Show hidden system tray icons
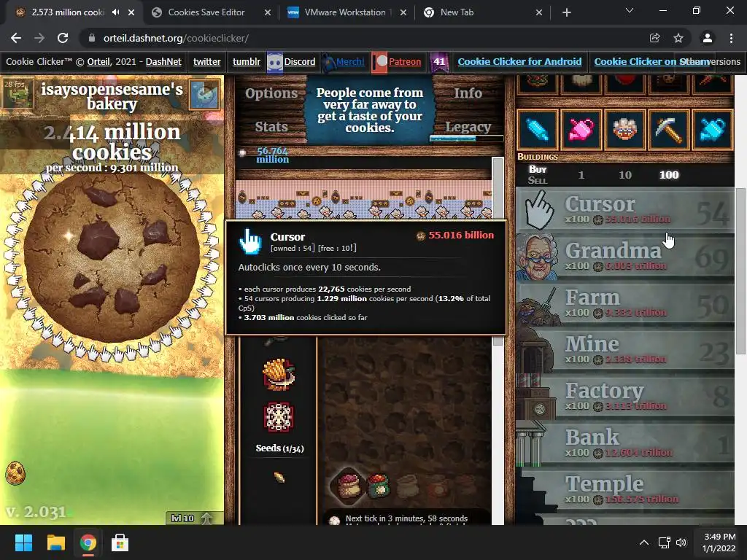Screen dimensions: 747x560 [643, 542]
